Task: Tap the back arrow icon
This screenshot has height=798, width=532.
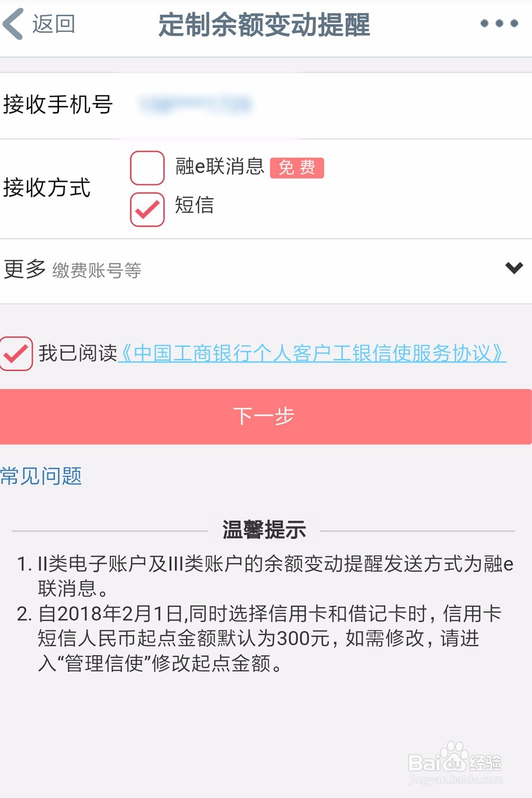Action: [13, 24]
